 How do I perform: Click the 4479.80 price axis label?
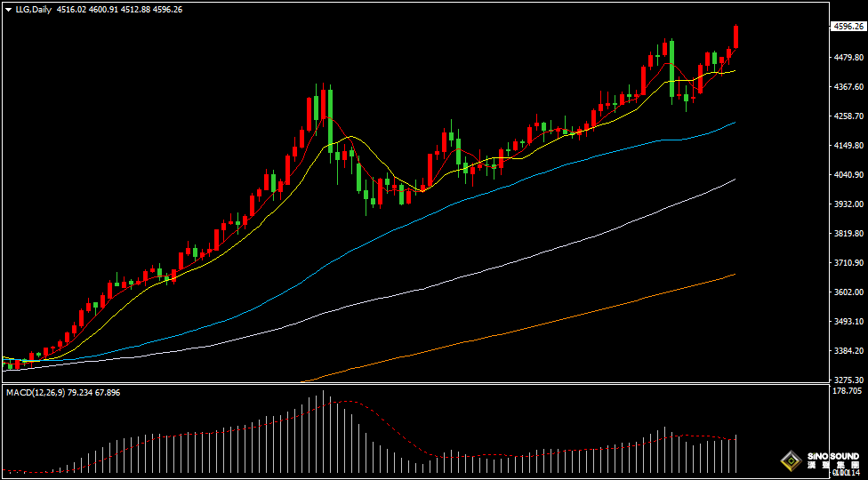pos(846,58)
